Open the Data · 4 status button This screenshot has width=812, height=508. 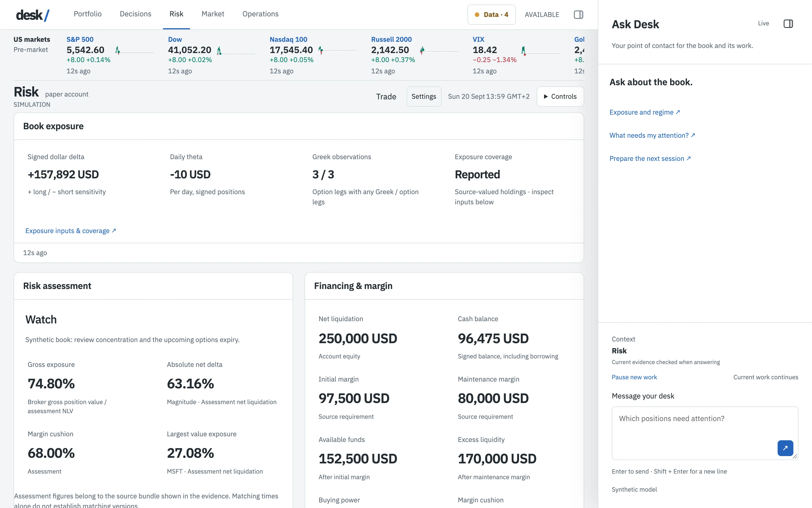point(491,14)
